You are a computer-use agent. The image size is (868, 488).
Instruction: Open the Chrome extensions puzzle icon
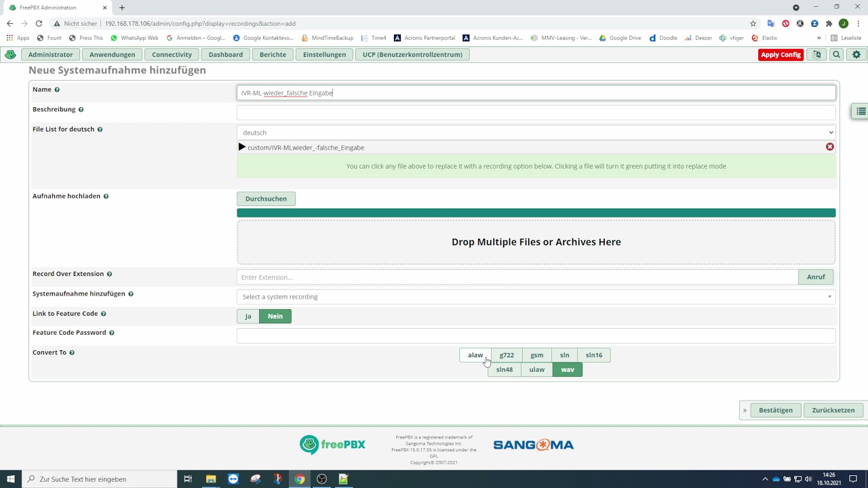(829, 23)
